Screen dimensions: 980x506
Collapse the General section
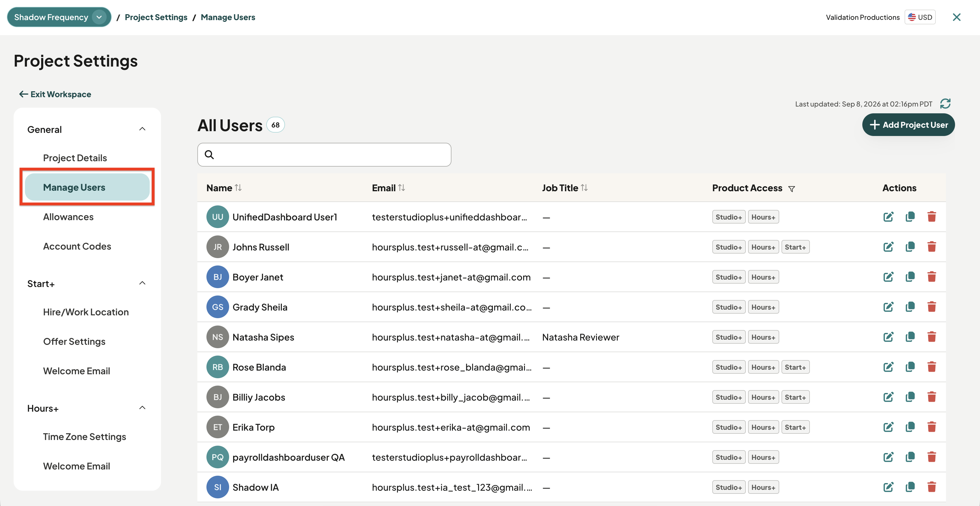(x=142, y=129)
